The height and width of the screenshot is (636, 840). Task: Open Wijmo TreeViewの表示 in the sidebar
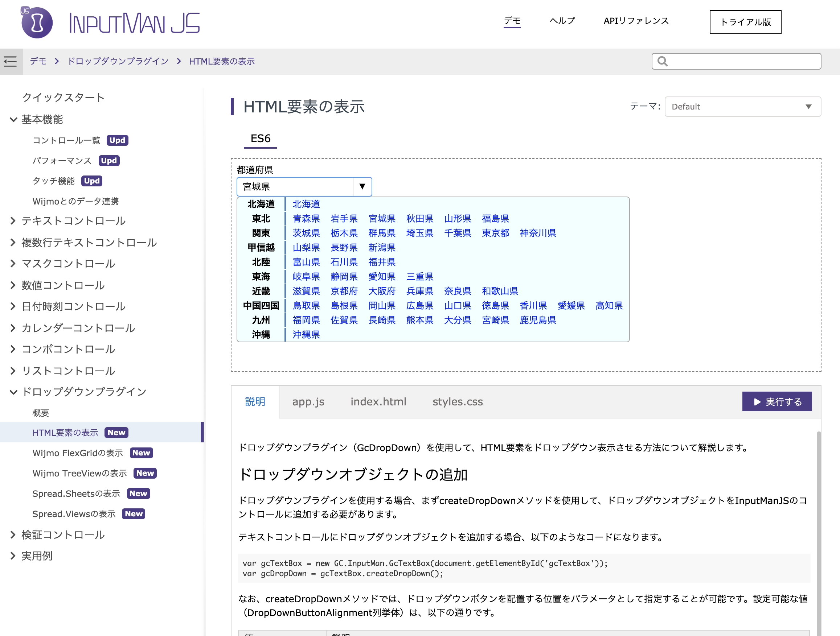point(80,473)
